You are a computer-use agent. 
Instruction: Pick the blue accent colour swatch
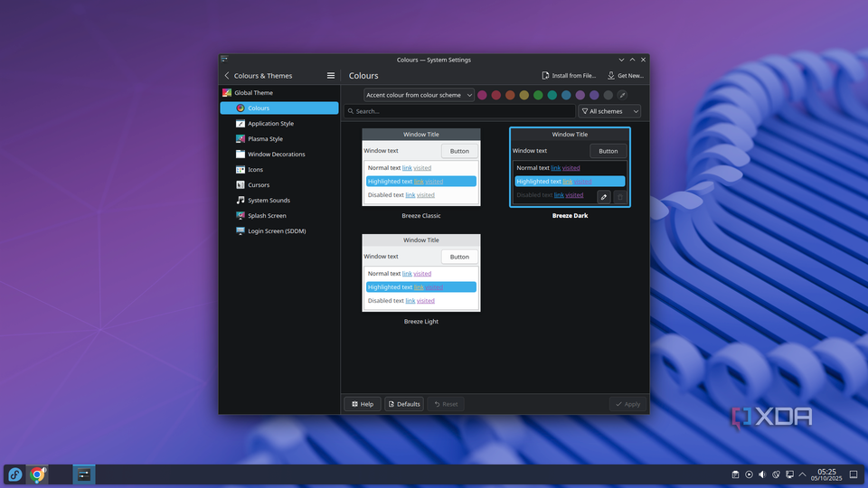coord(566,95)
